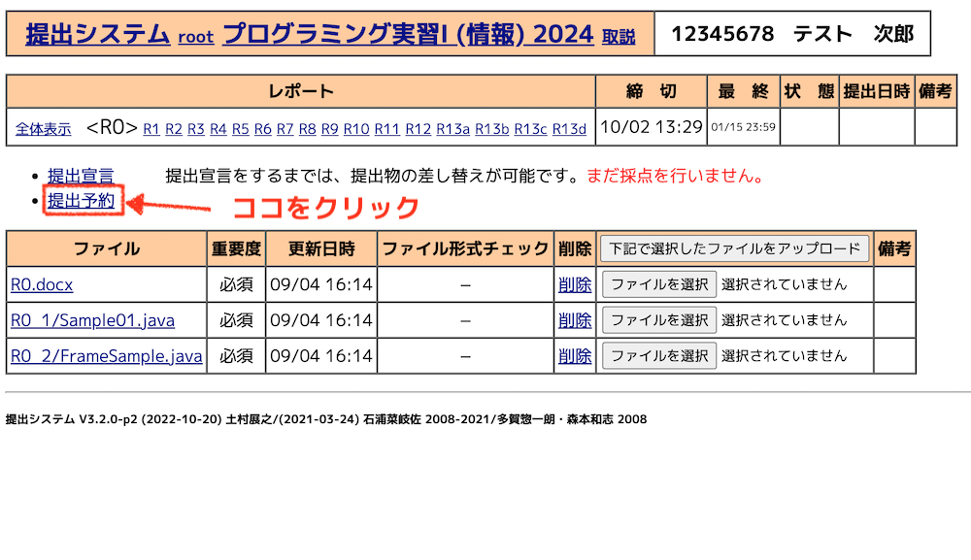Open report R13a
This screenshot has width=971, height=560.
452,129
